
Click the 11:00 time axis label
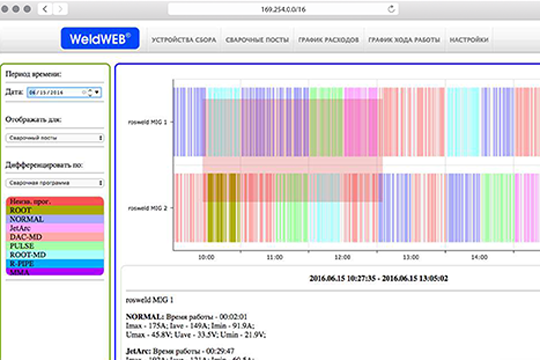click(274, 257)
